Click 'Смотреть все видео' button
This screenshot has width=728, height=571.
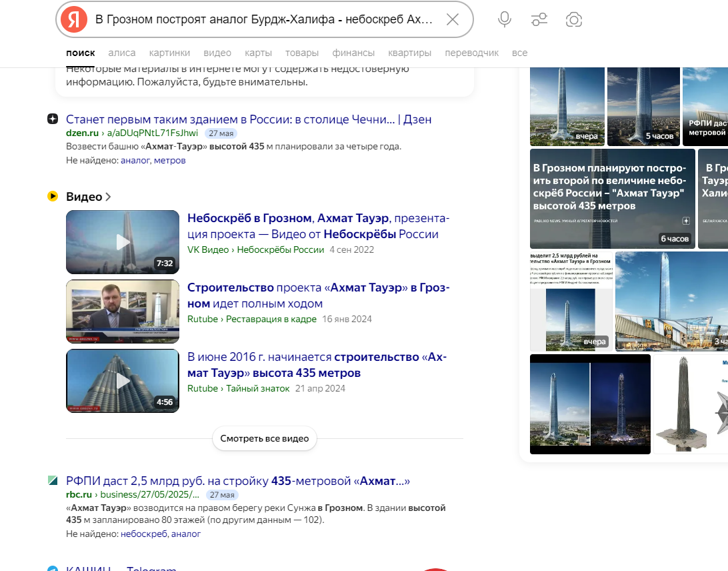click(264, 438)
